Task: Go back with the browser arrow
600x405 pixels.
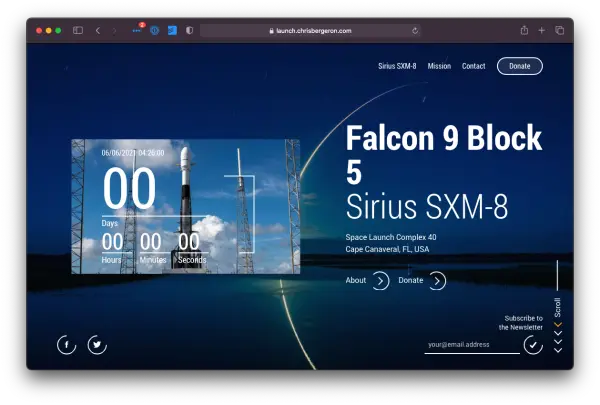Action: coord(98,30)
